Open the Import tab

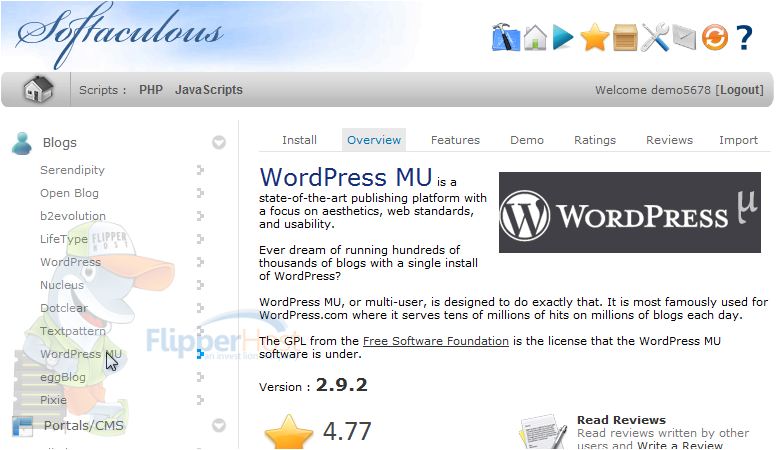(x=738, y=140)
